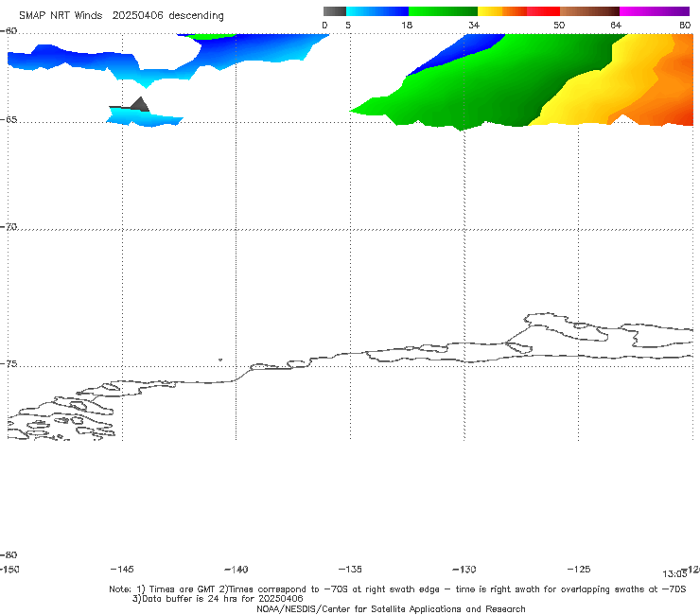Click the NOAA/NESDIS credit line
The width and height of the screenshot is (700, 615).
391,609
